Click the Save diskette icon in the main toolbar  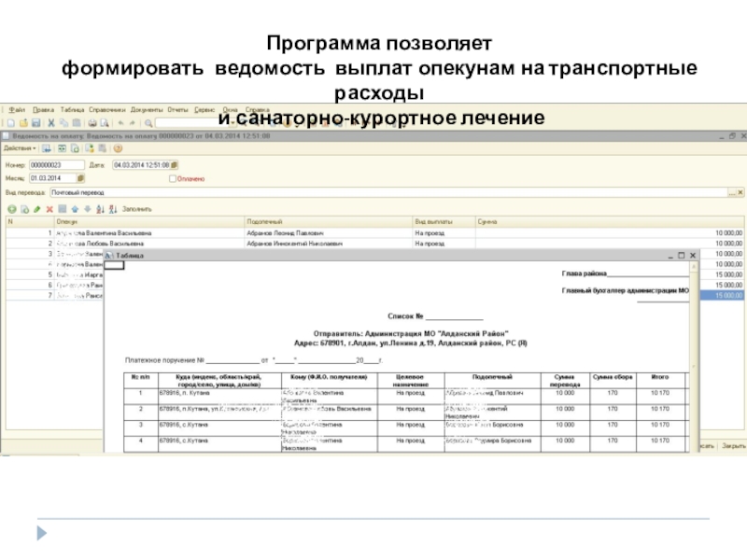point(35,123)
